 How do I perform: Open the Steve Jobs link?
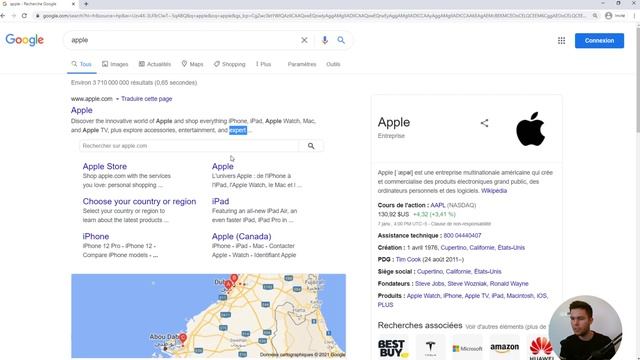pos(429,283)
